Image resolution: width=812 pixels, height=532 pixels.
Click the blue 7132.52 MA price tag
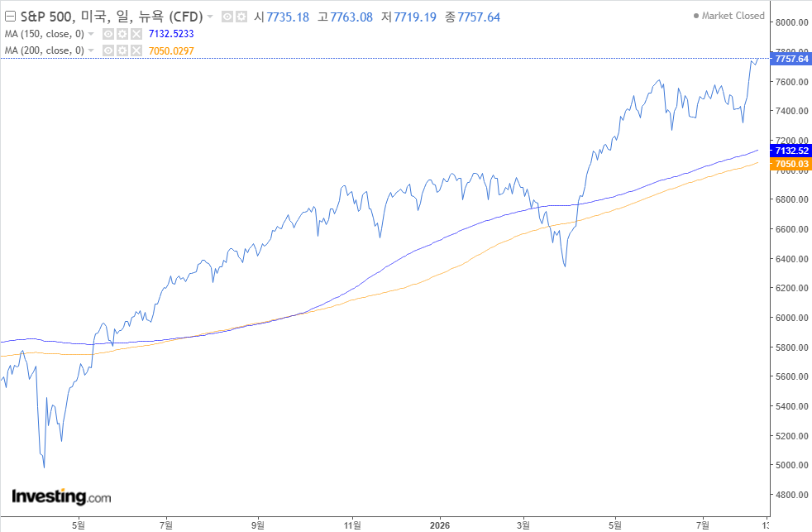tap(791, 151)
